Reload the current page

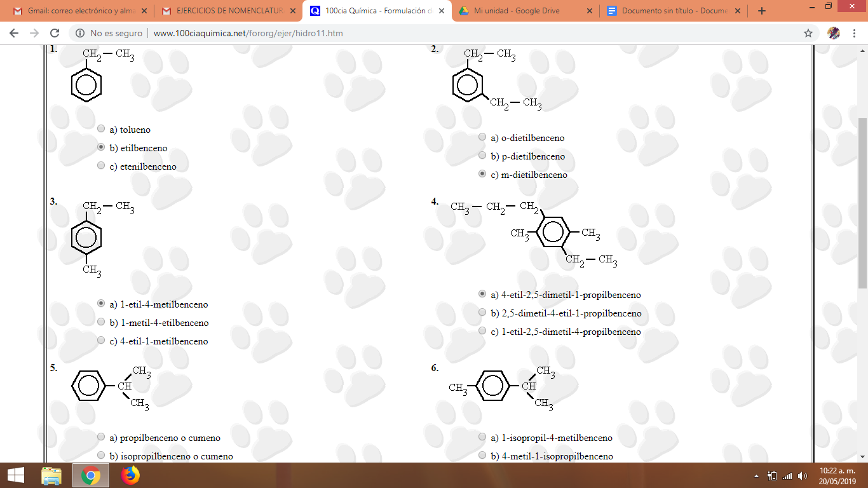coord(55,33)
